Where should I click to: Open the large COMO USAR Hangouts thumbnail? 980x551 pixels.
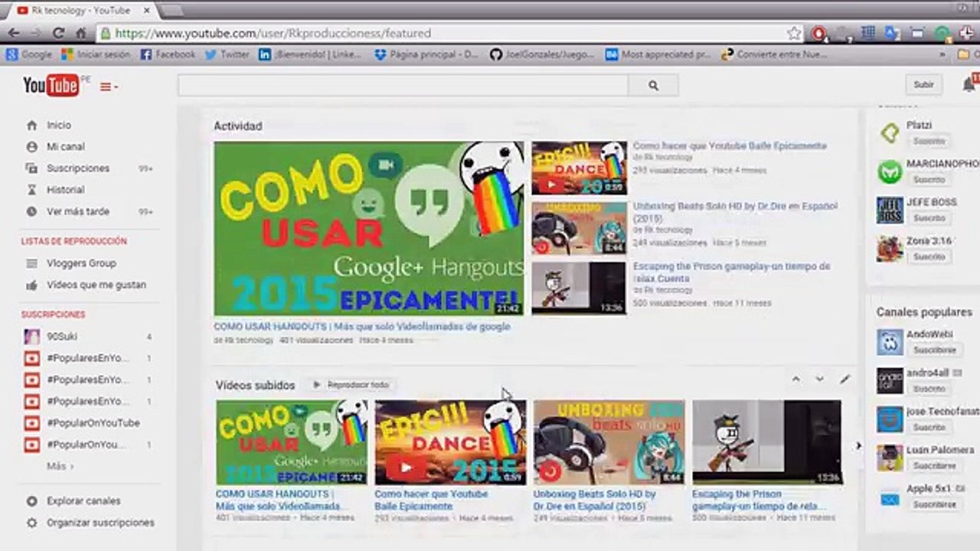369,228
